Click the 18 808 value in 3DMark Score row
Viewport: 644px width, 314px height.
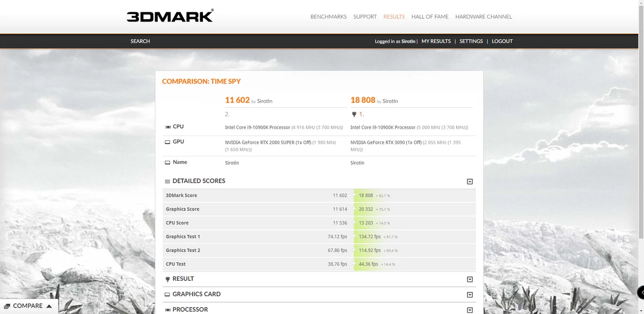(x=366, y=196)
